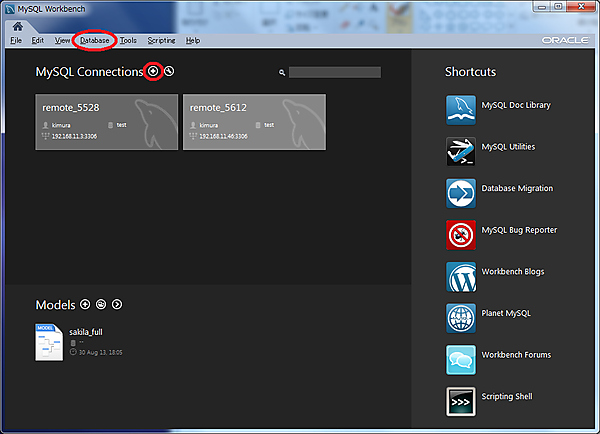Connect to remote_5612 connection tile
Screen dimensions: 600x434
coord(254,122)
